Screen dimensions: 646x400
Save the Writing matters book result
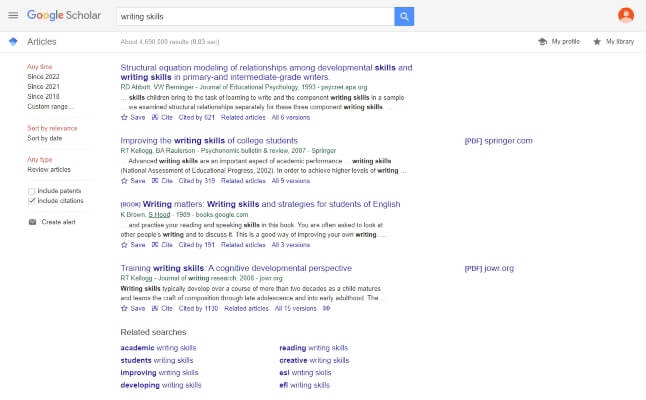coord(133,245)
